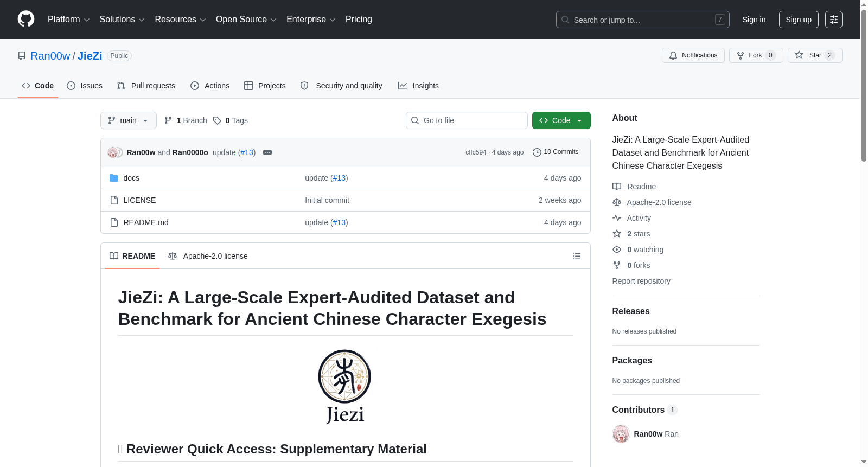Open the Security and quality tab
Image resolution: width=868 pixels, height=467 pixels.
click(x=341, y=86)
